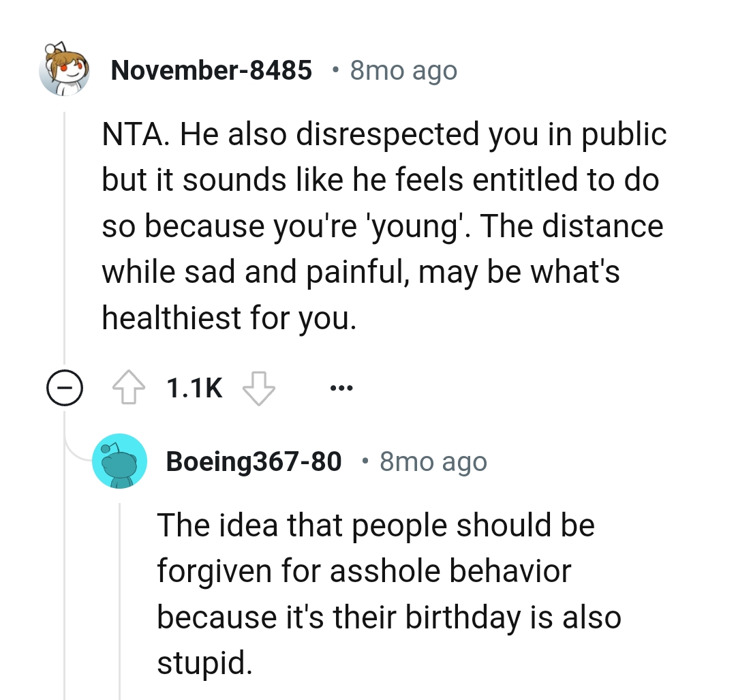Click the teal Reddit snoo avatar
Screen dimensions: 736x700
(x=120, y=461)
